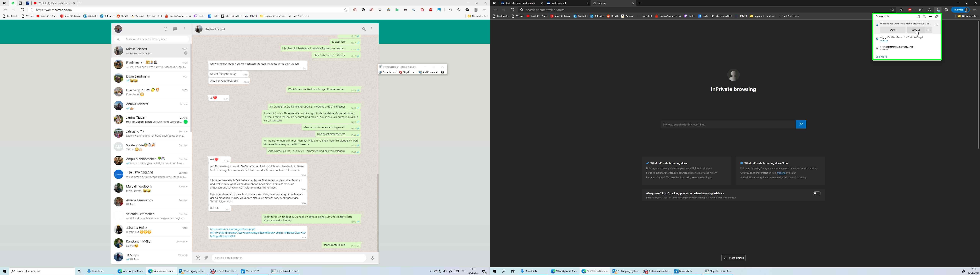
Task: Open new chat icon in WhatsApp sidebar
Action: pyautogui.click(x=175, y=29)
